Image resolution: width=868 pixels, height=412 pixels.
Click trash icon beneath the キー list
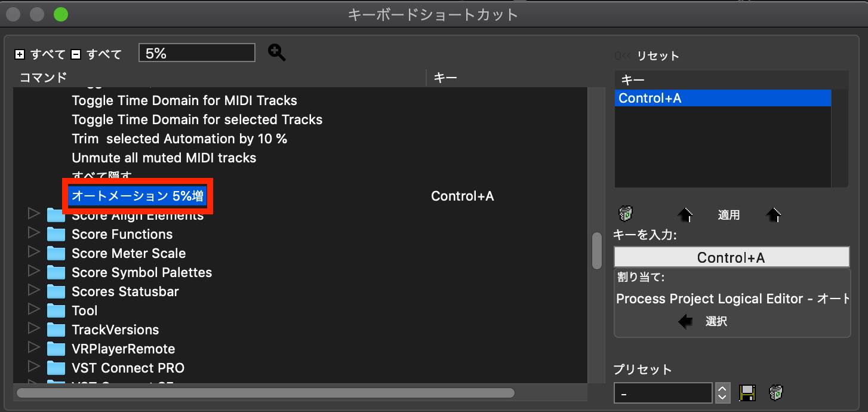(x=626, y=214)
